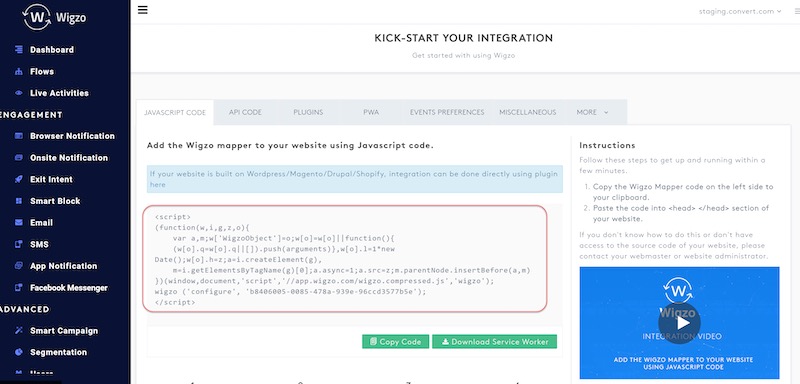Open App Notification menu item

[x=63, y=266]
